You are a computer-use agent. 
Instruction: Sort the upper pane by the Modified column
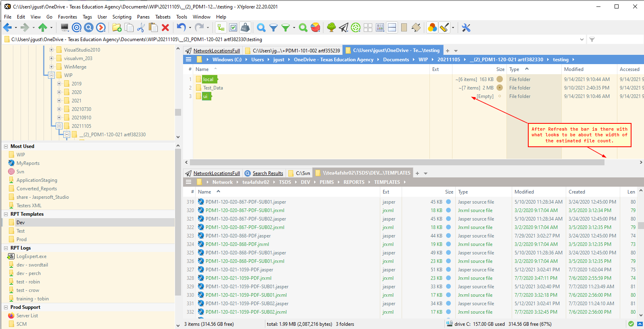click(x=573, y=69)
